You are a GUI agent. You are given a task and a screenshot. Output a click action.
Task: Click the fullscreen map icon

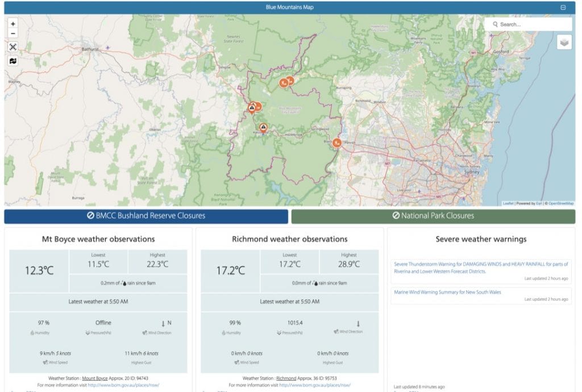pos(13,47)
